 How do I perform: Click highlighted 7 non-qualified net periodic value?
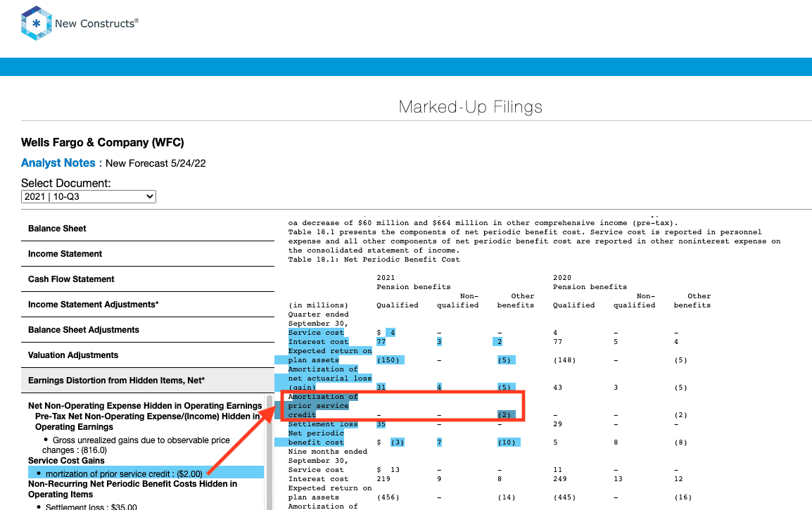439,442
